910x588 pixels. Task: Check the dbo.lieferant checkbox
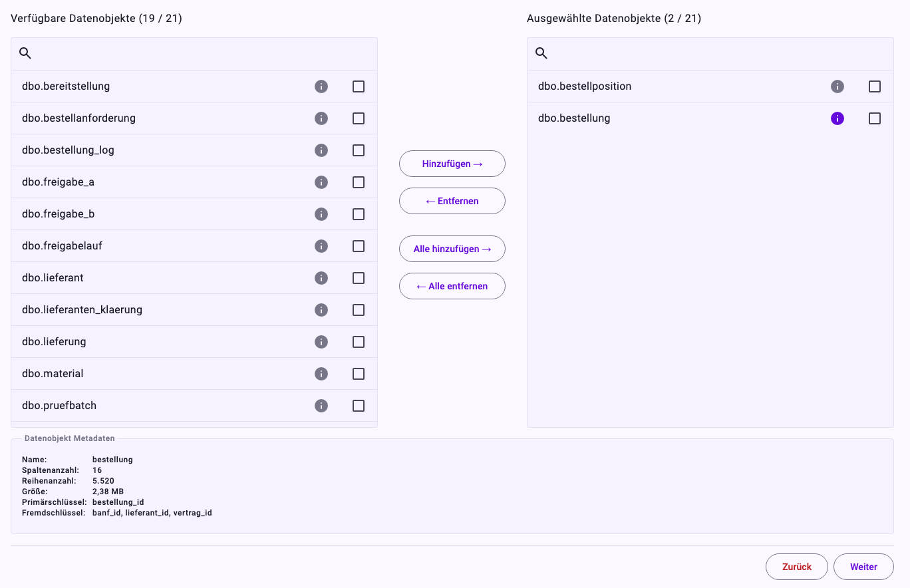pos(359,278)
